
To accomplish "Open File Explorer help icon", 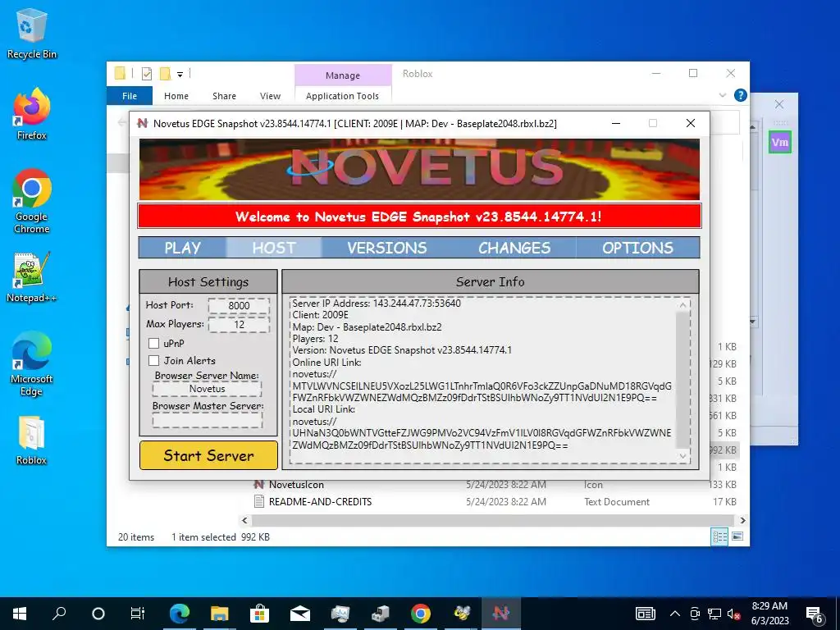I will [x=741, y=95].
